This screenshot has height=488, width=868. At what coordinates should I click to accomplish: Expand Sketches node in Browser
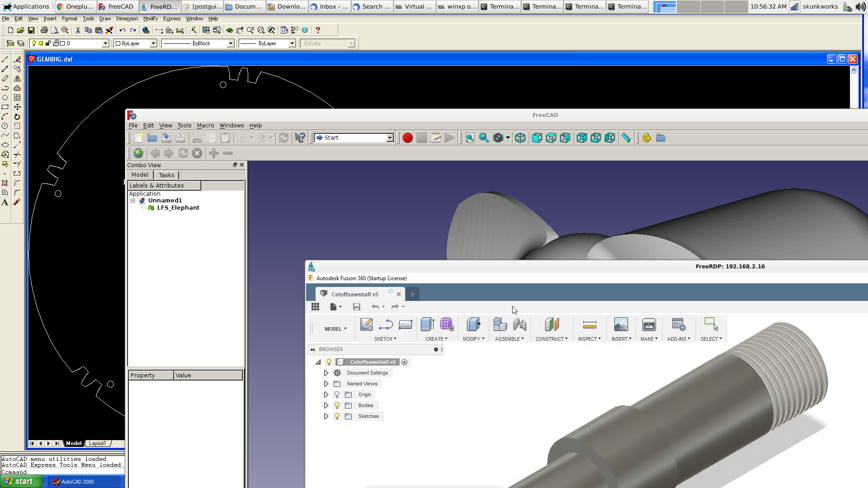point(326,416)
